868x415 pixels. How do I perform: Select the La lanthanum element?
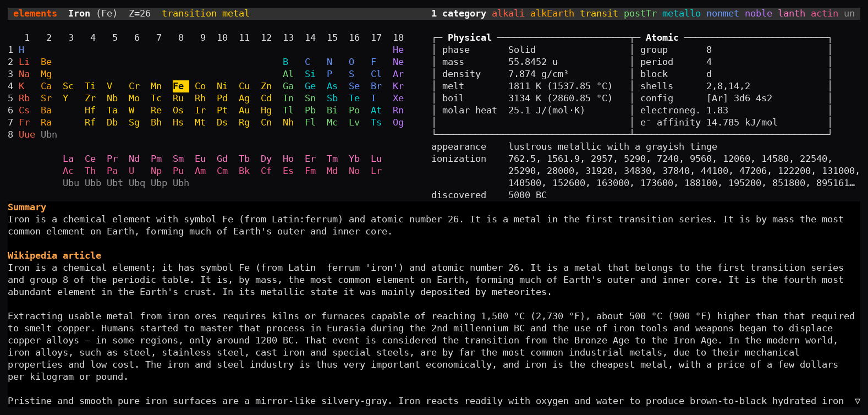click(x=68, y=159)
